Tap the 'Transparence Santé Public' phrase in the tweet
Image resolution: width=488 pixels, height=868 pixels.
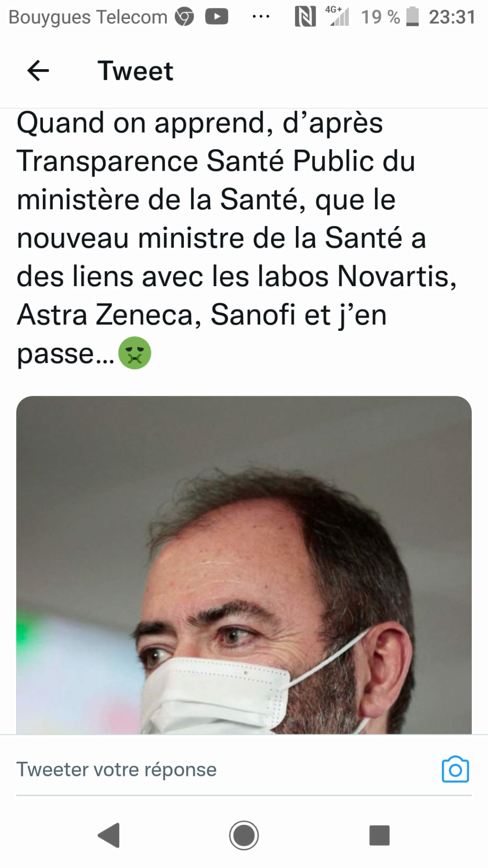(x=195, y=161)
